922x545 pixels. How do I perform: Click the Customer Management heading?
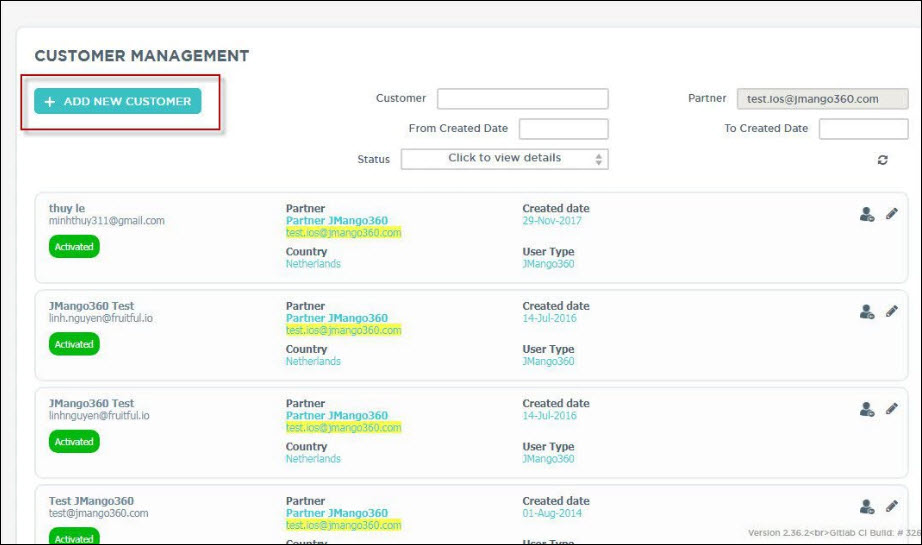142,56
